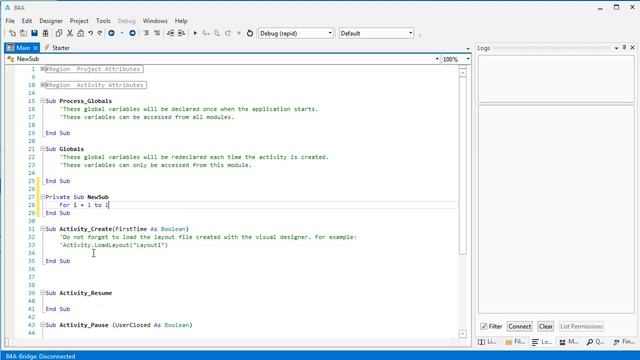Image resolution: width=640 pixels, height=360 pixels.
Task: Click the Export as zip toolbar icon
Action: pos(45,33)
